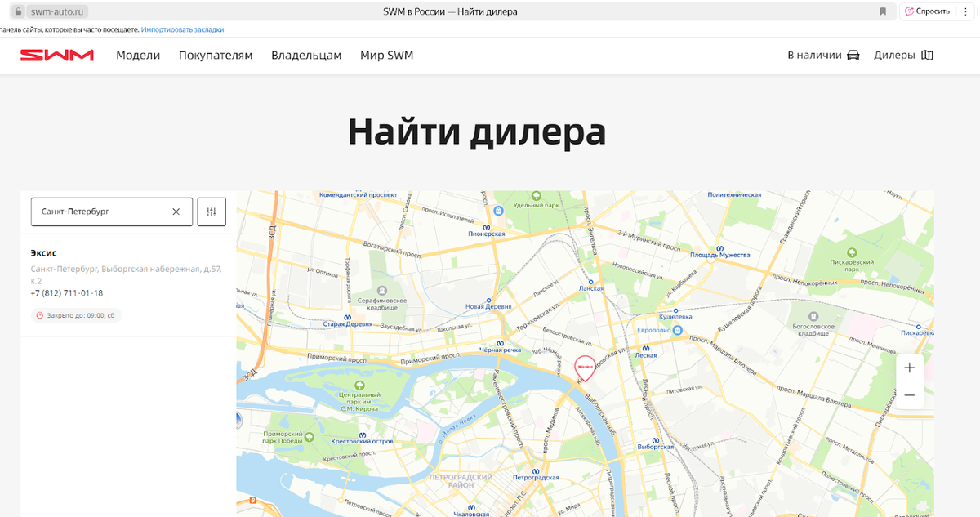Click the dealer address Выборгская набережная
Image resolution: width=980 pixels, height=517 pixels.
point(127,274)
